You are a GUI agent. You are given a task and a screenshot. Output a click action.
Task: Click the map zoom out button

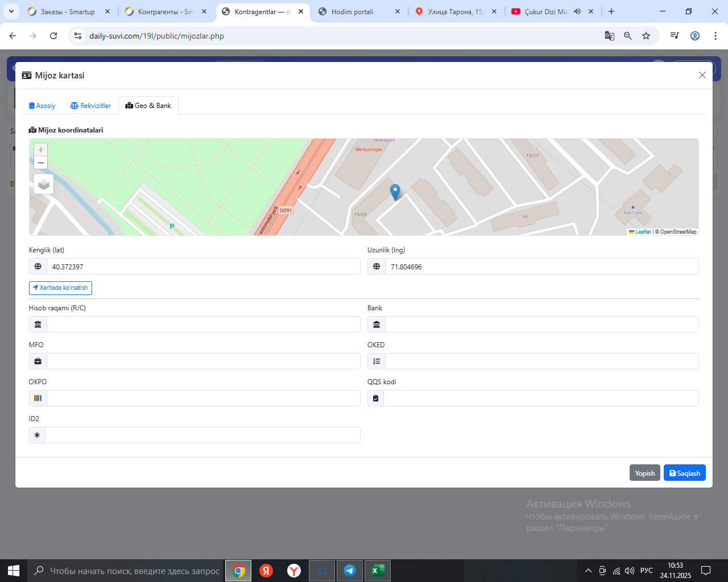click(x=40, y=163)
